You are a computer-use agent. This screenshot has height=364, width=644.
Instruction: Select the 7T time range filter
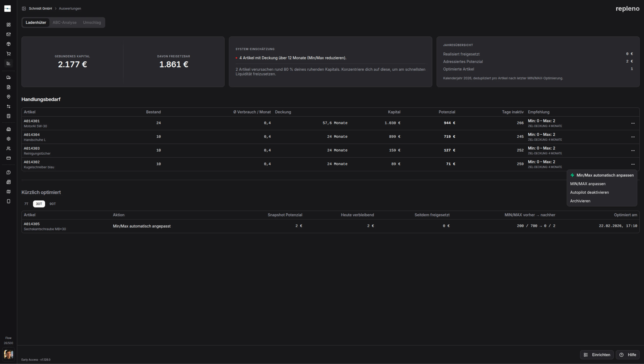click(26, 204)
